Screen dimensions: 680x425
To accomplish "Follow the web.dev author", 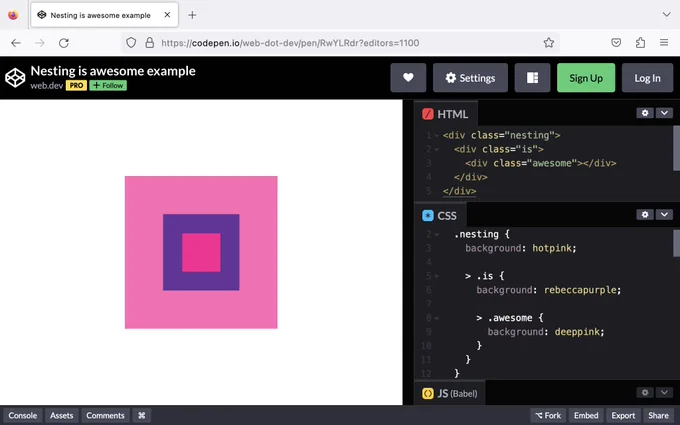I will click(108, 85).
